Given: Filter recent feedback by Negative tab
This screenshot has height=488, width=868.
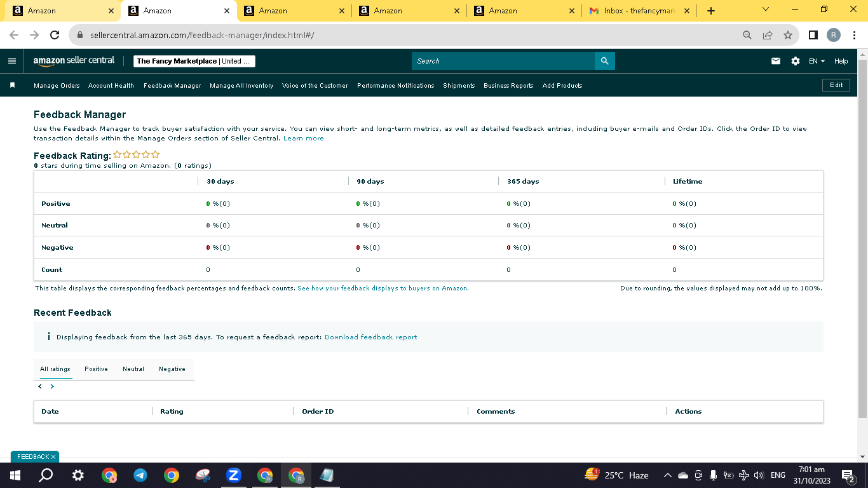Looking at the screenshot, I should point(172,369).
